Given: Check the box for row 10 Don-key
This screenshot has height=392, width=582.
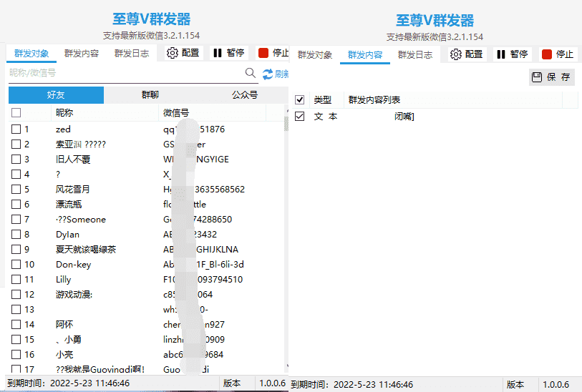Looking at the screenshot, I should pos(16,265).
